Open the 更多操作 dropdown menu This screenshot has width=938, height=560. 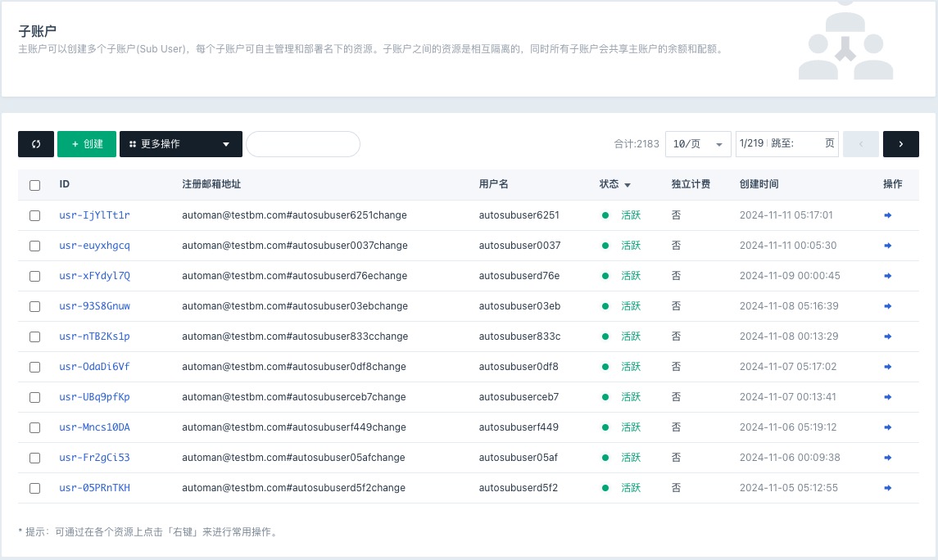[180, 144]
